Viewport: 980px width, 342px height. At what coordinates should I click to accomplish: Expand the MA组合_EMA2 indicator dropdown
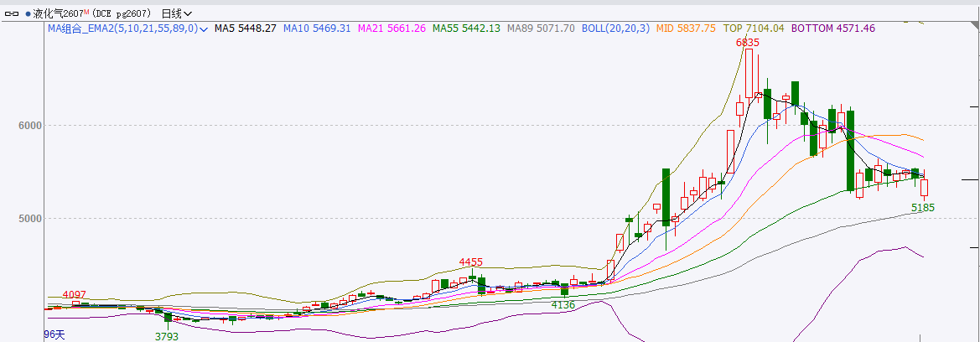click(204, 28)
